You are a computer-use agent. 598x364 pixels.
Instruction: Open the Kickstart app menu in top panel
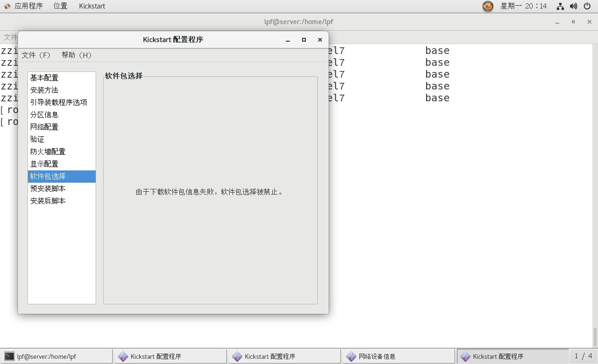click(92, 6)
